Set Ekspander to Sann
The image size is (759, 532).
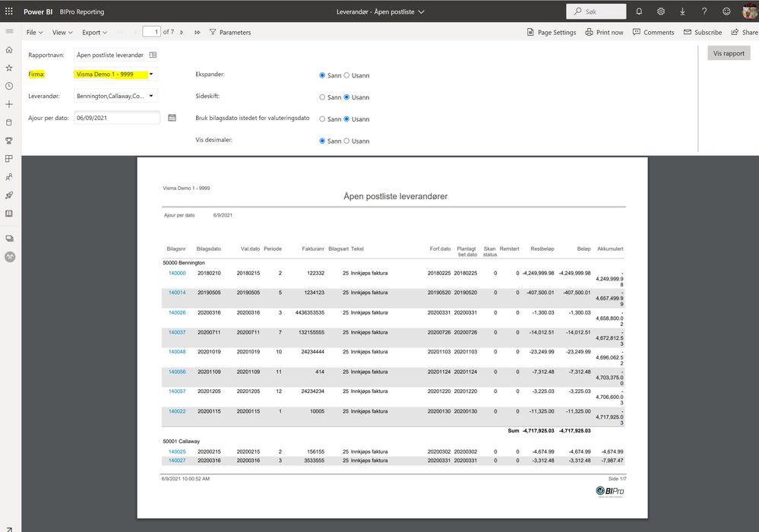[x=322, y=75]
